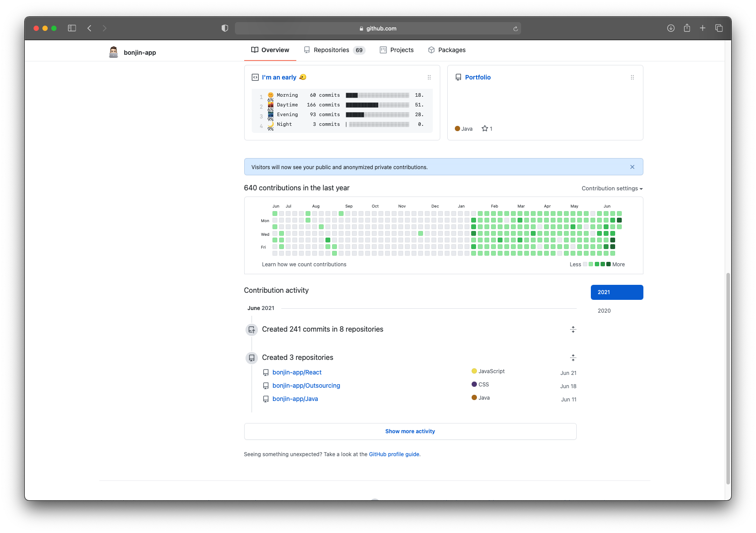The height and width of the screenshot is (533, 756).
Task: Open the Packages tab
Action: pos(447,50)
